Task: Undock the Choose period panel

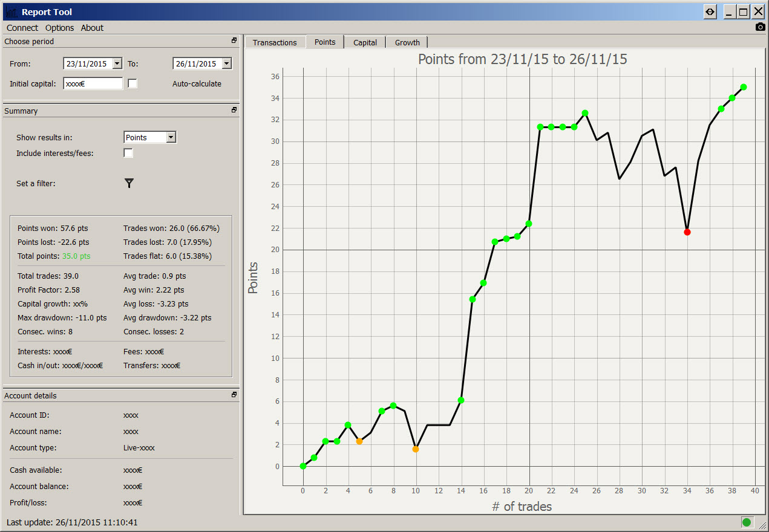Action: coord(234,41)
